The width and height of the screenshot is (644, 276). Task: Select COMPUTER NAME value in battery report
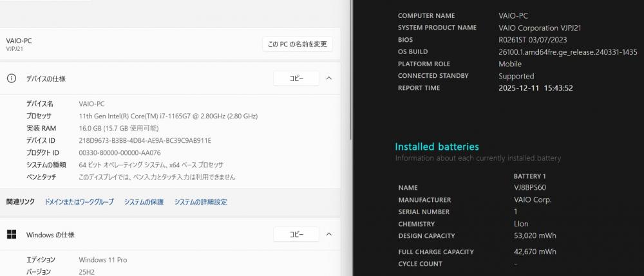[x=513, y=16]
